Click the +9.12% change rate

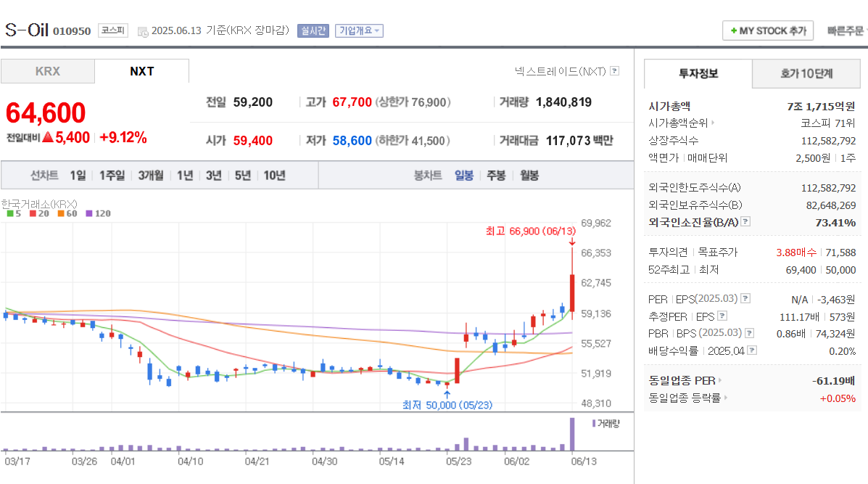pos(123,138)
